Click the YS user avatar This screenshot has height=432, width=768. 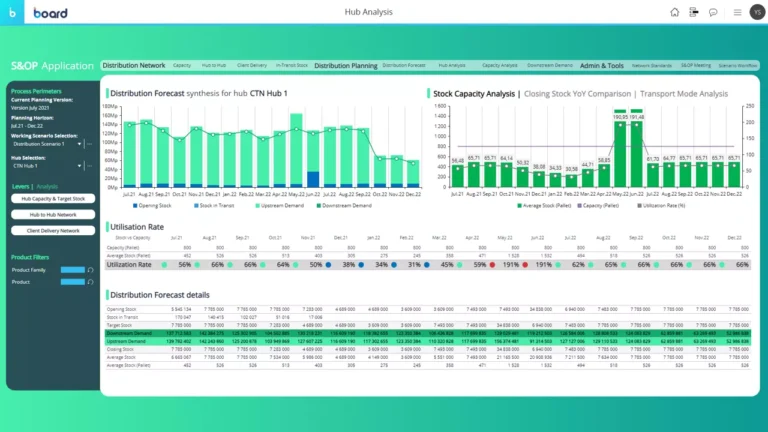point(755,12)
